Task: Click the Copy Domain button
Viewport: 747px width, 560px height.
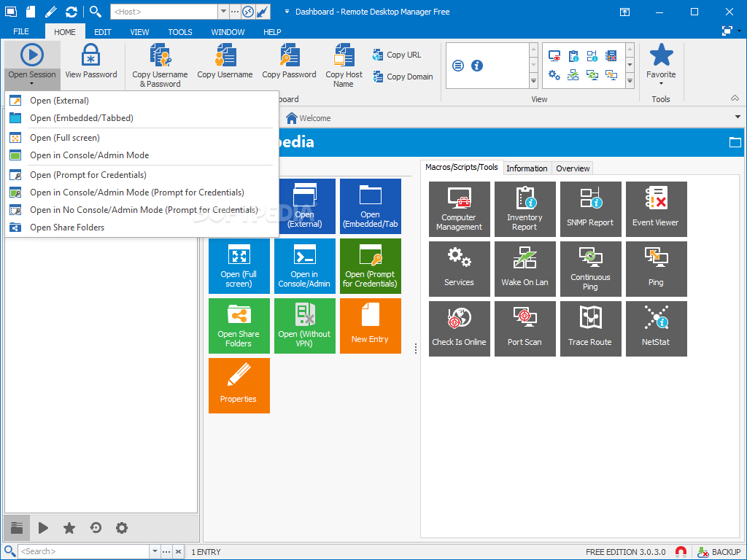Action: point(403,77)
